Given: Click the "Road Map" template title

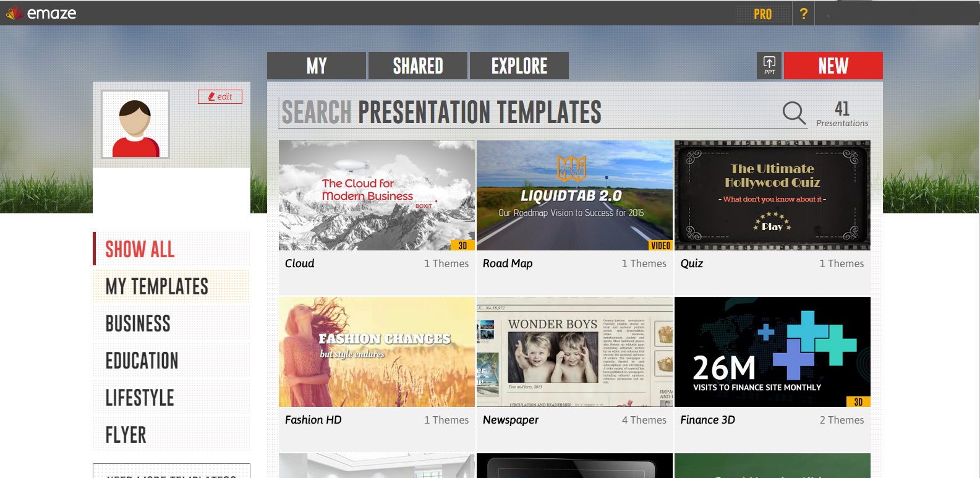Looking at the screenshot, I should 508,263.
